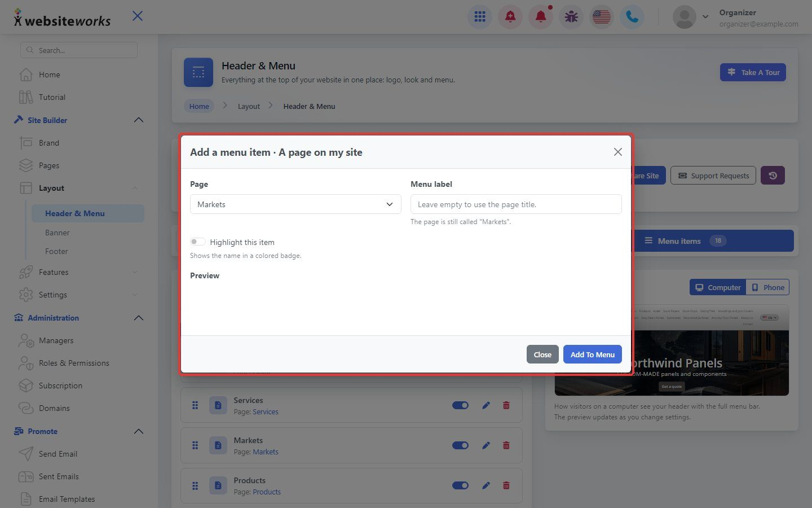Click the alert bell with plus icon
Image resolution: width=812 pixels, height=508 pixels.
(510, 17)
